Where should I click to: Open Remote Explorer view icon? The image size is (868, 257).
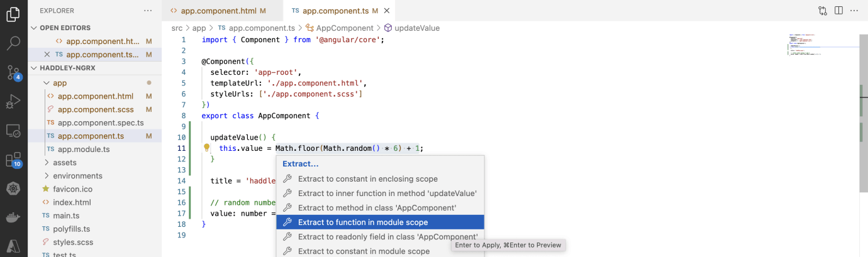[13, 131]
